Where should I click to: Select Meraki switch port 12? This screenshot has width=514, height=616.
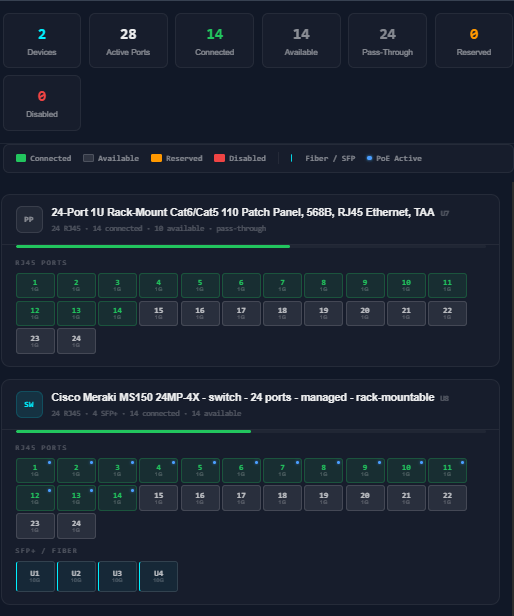click(x=35, y=498)
